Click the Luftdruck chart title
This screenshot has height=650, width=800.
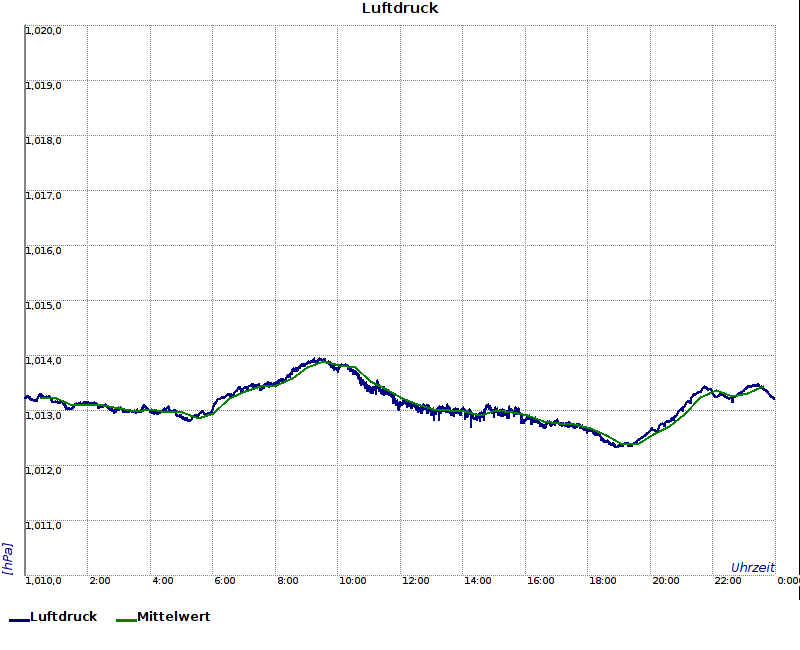400,8
